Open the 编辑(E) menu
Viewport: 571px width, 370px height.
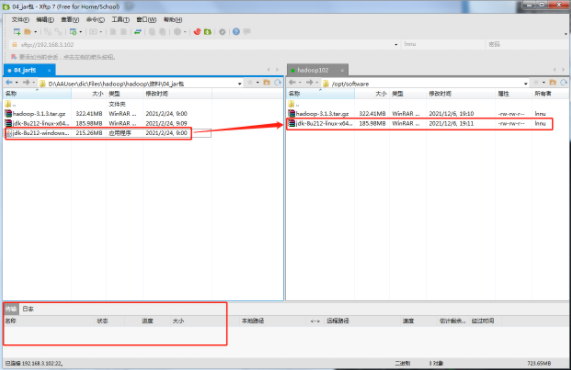click(45, 19)
